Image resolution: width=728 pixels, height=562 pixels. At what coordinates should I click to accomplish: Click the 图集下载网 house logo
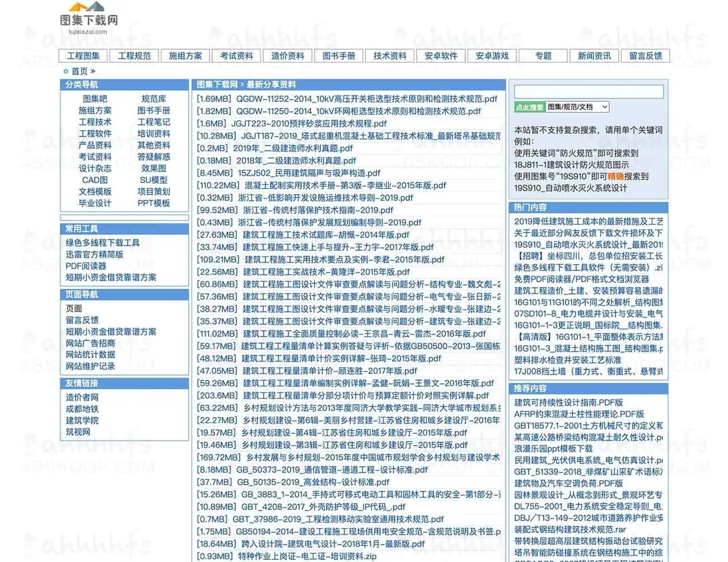88,17
